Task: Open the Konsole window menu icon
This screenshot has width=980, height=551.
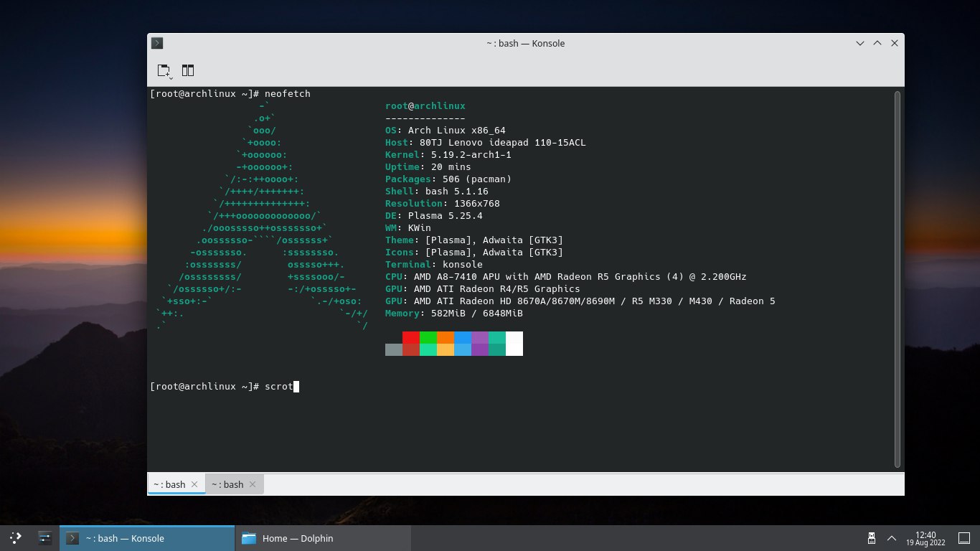Action: coord(157,43)
